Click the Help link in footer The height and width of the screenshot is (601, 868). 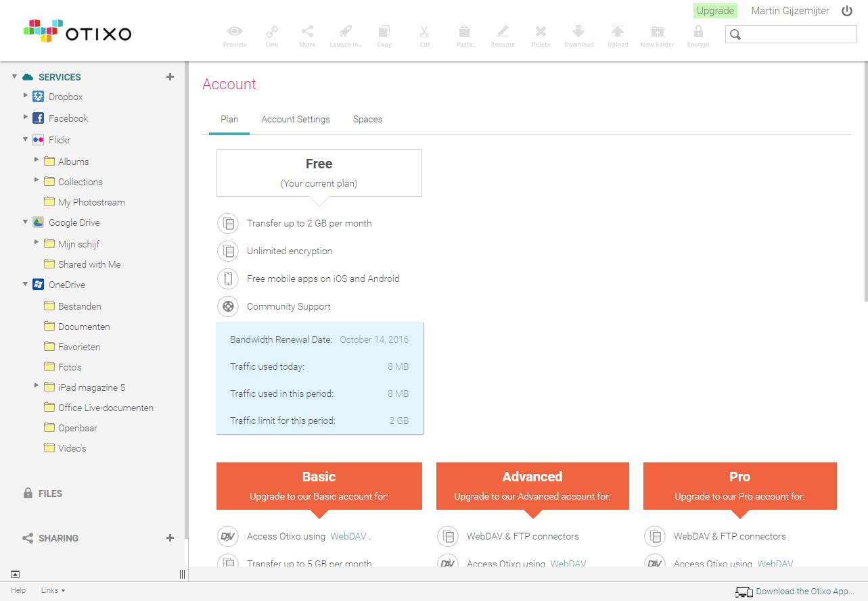point(18,591)
